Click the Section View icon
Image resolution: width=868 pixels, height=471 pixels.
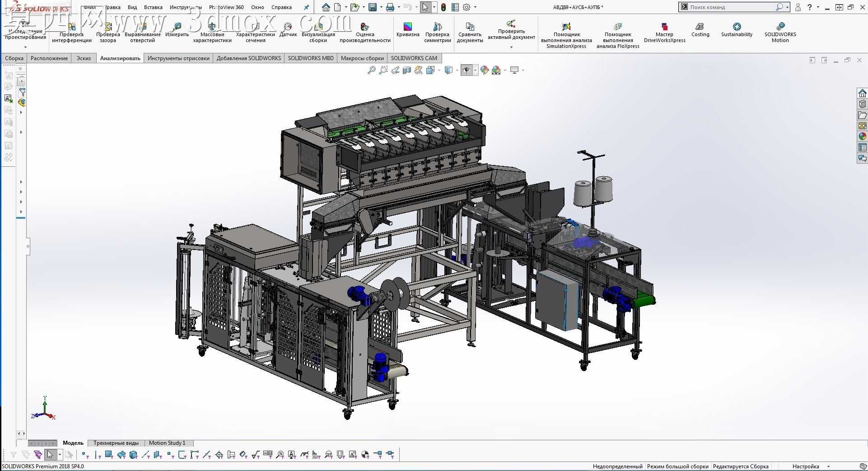pyautogui.click(x=407, y=70)
